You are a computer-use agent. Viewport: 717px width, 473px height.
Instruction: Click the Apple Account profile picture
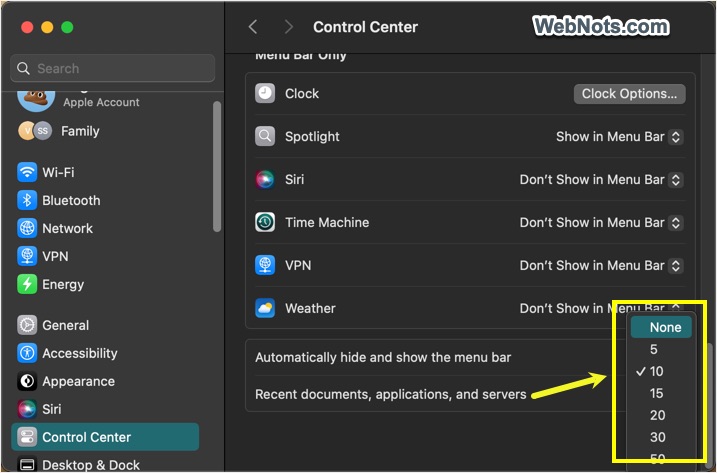tap(36, 100)
